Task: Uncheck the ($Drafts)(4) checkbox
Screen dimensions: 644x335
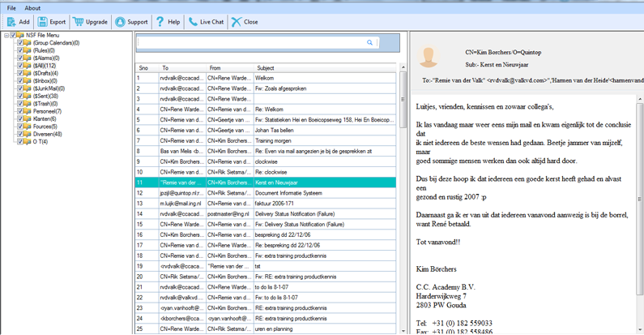Action: [x=19, y=73]
